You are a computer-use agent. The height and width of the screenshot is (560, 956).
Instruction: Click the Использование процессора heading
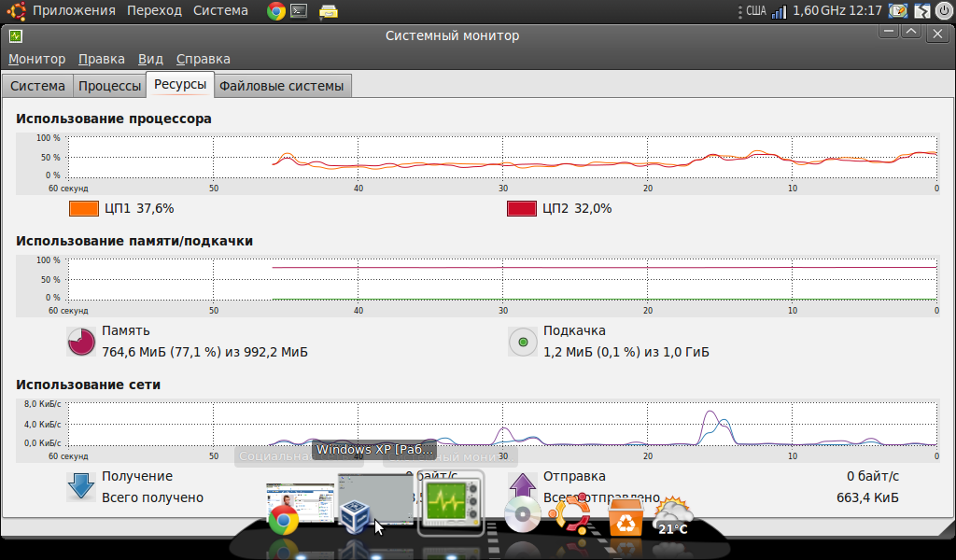[x=114, y=119]
